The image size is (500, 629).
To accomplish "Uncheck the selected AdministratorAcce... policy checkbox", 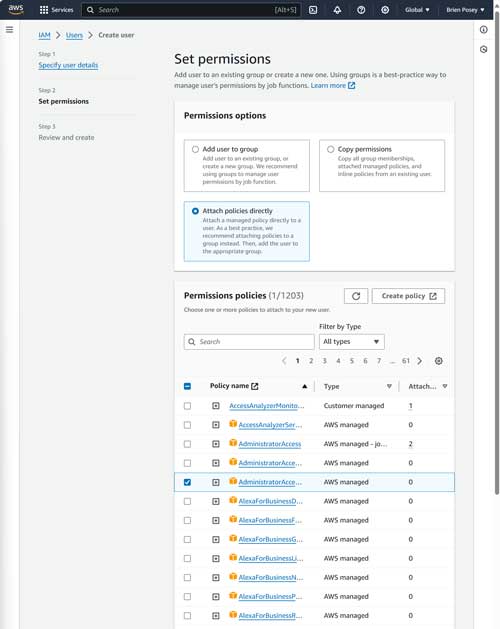I will (187, 482).
